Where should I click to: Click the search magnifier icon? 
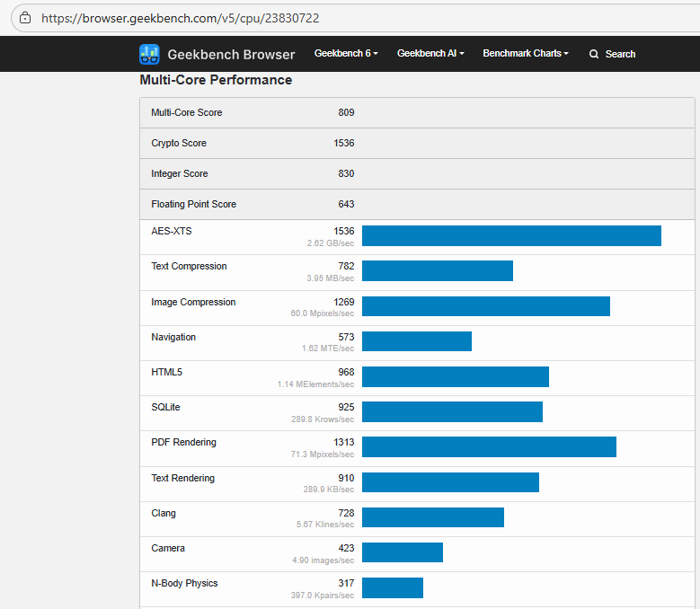[594, 54]
